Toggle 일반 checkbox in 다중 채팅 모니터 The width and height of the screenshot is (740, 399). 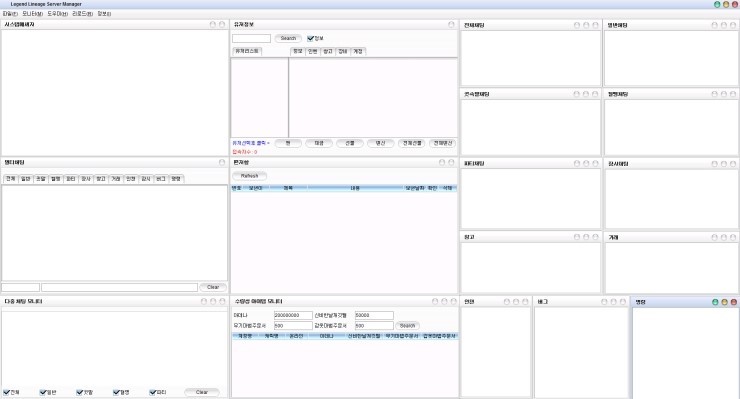pos(43,392)
